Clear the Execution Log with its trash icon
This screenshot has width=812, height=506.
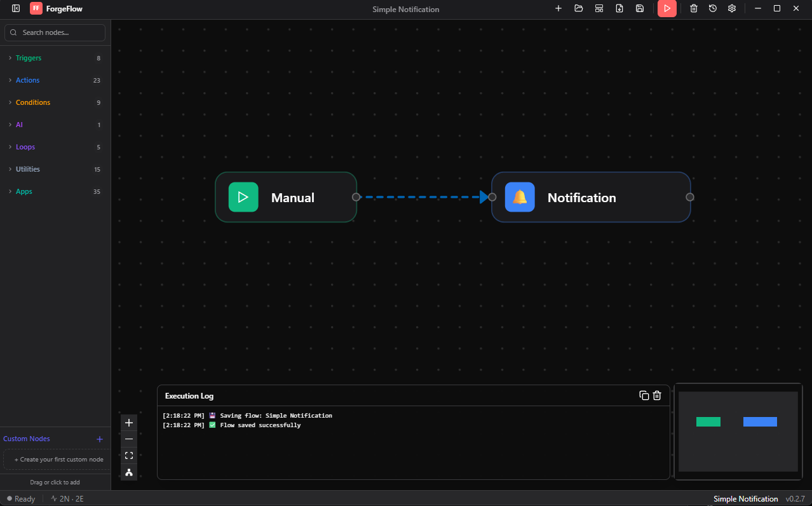[x=656, y=395]
